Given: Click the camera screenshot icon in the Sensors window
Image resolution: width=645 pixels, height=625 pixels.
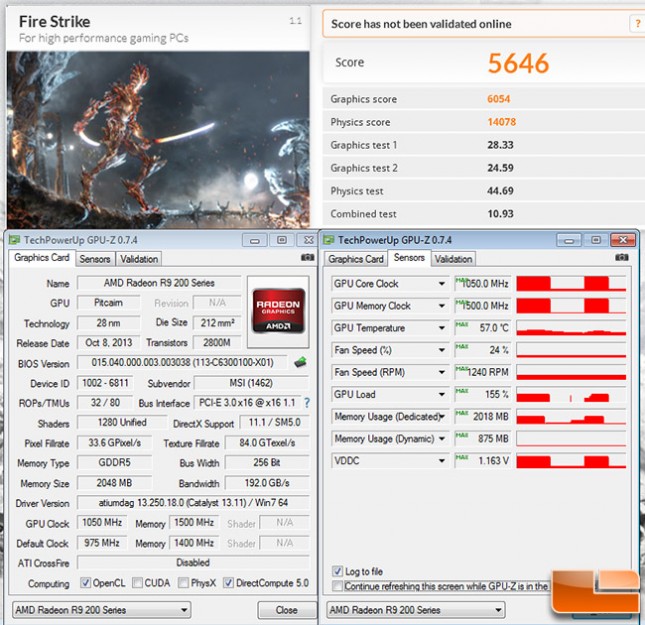Looking at the screenshot, I should click(x=622, y=258).
